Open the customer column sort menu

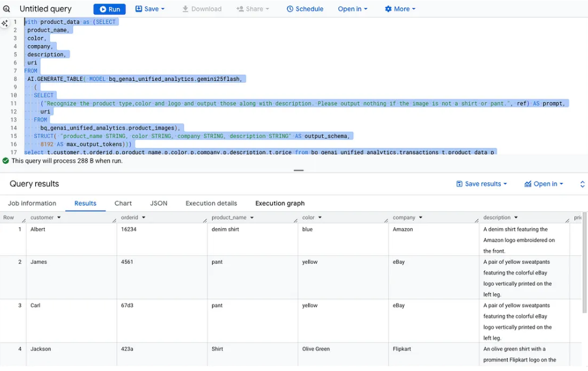tap(58, 218)
